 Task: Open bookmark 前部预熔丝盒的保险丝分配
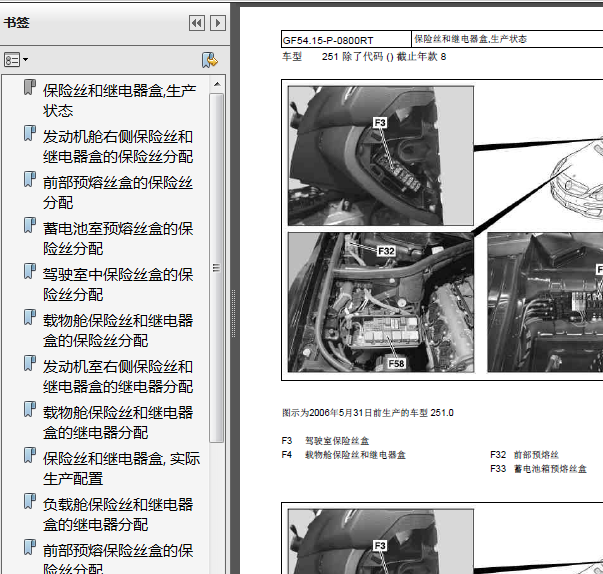tap(118, 193)
